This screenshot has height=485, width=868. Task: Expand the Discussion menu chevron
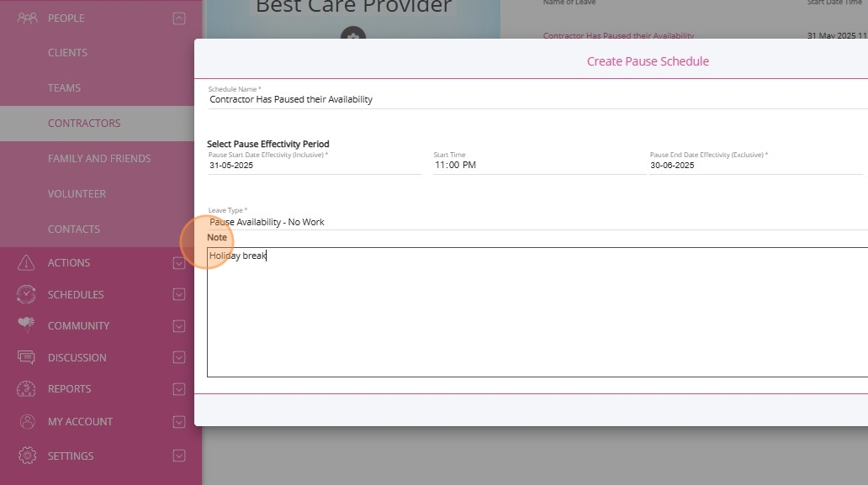[x=179, y=357]
